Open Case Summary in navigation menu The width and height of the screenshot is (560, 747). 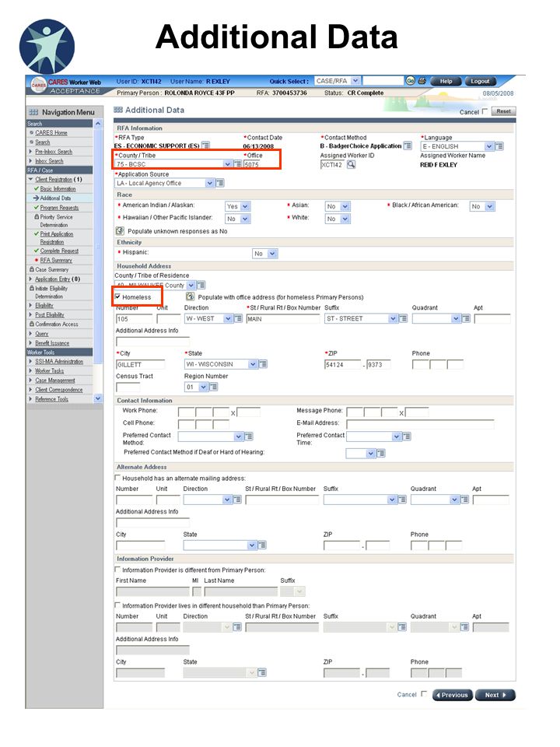52,270
